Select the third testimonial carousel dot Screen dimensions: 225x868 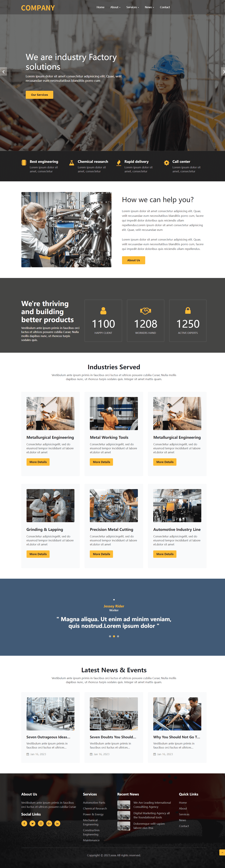[118, 636]
